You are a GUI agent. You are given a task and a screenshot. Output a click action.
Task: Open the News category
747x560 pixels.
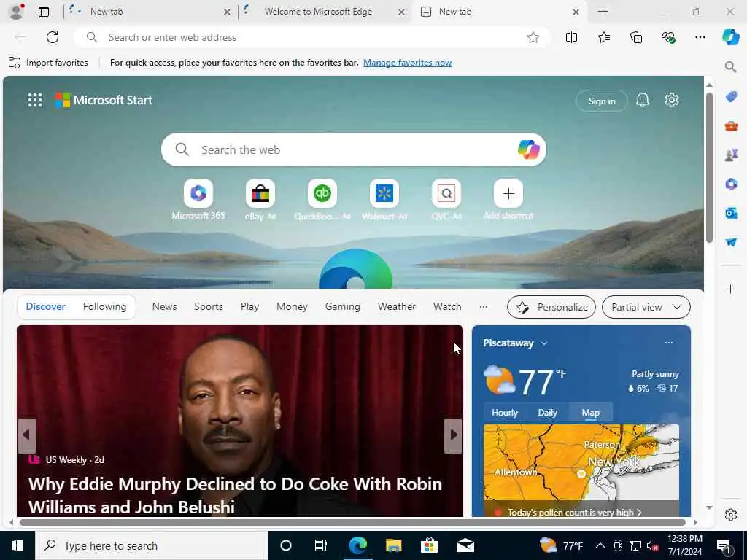pyautogui.click(x=164, y=307)
